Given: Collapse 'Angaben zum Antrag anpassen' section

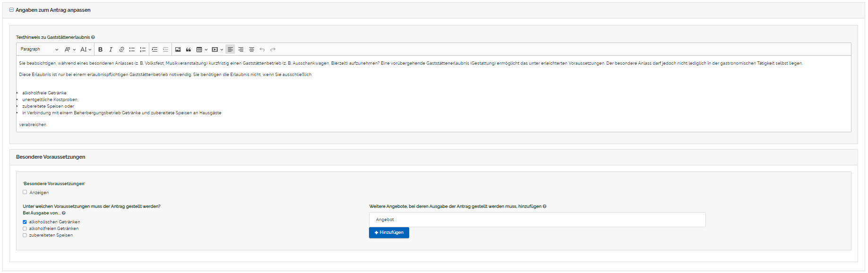Looking at the screenshot, I should coord(11,10).
